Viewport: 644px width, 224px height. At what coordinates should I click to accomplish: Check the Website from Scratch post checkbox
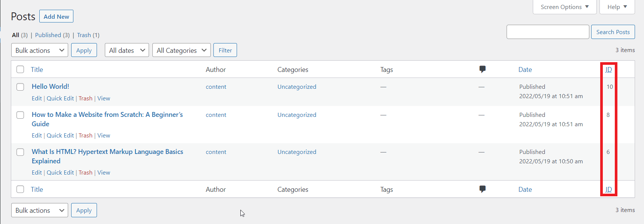(x=20, y=115)
